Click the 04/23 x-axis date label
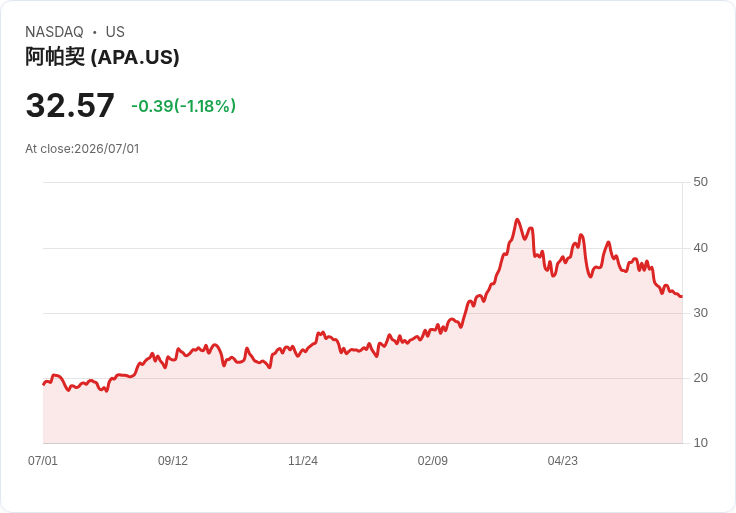 [563, 461]
